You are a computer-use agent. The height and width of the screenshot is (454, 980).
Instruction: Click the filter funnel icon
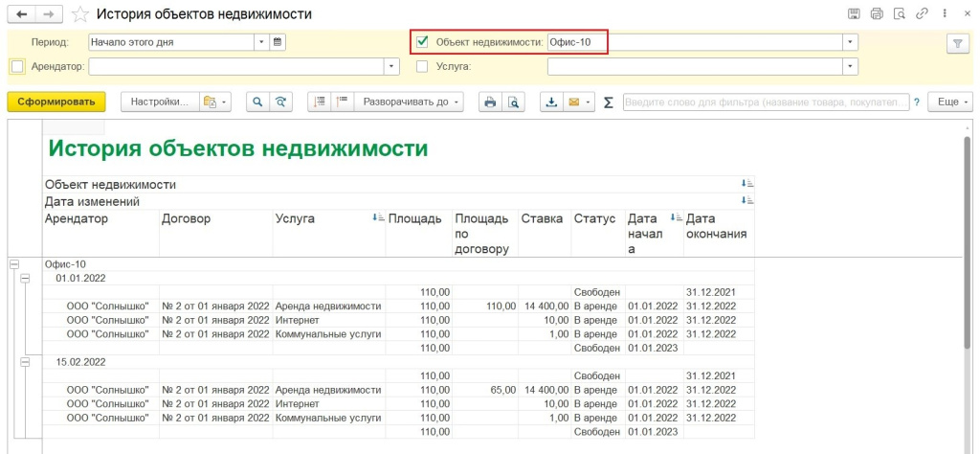point(956,44)
